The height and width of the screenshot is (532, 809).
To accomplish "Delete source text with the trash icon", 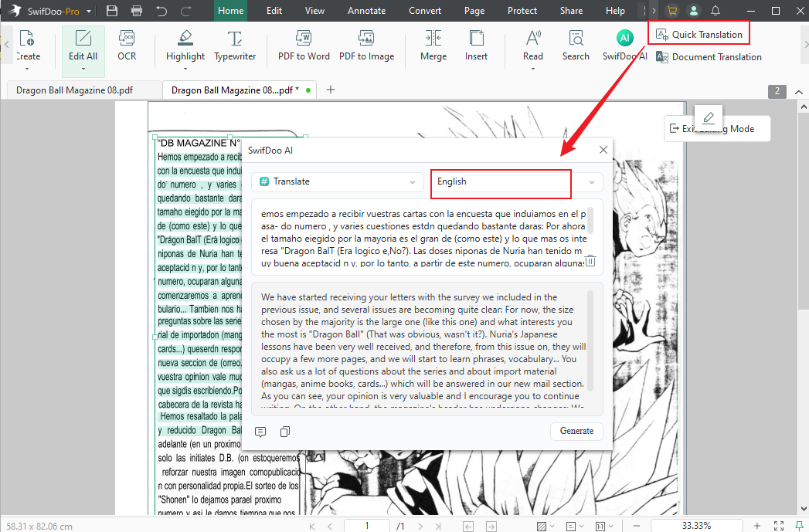I will [x=590, y=261].
